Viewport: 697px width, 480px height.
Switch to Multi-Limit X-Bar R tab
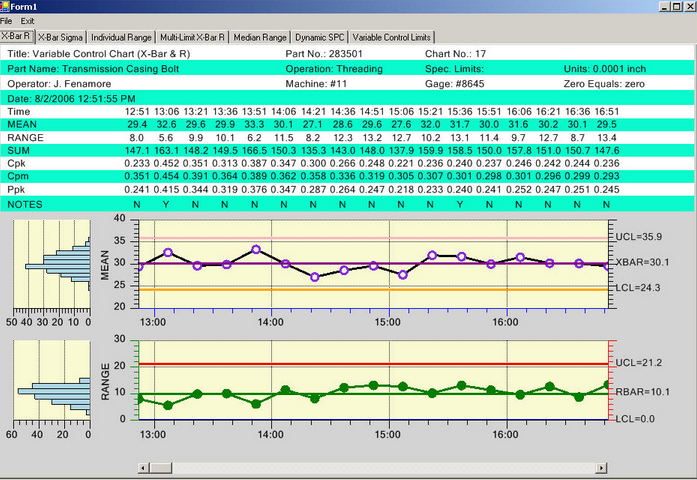point(192,37)
